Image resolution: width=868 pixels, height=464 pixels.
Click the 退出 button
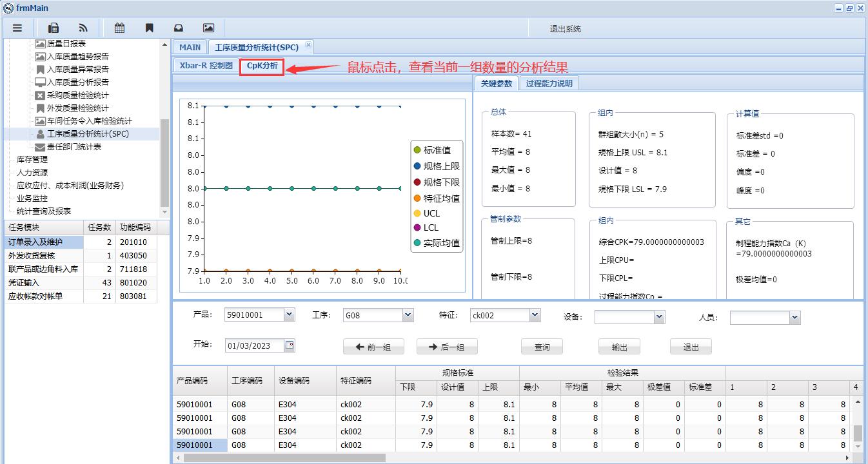pyautogui.click(x=691, y=347)
